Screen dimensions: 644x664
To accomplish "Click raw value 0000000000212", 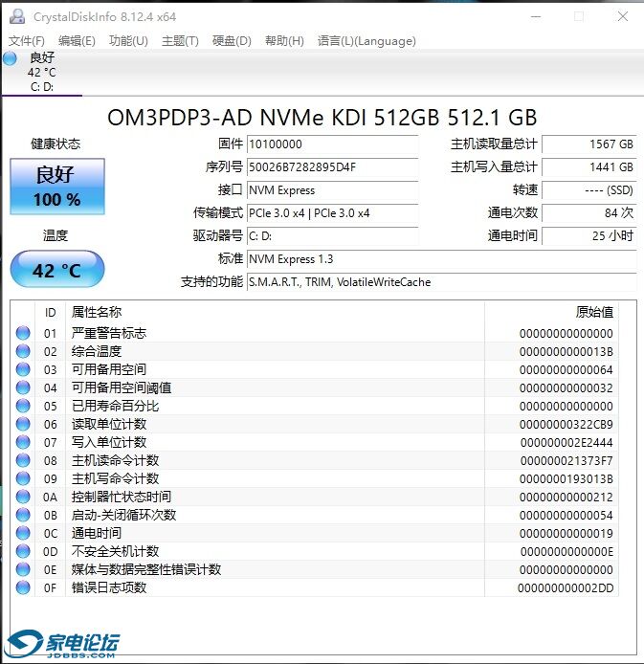I will click(x=566, y=498).
